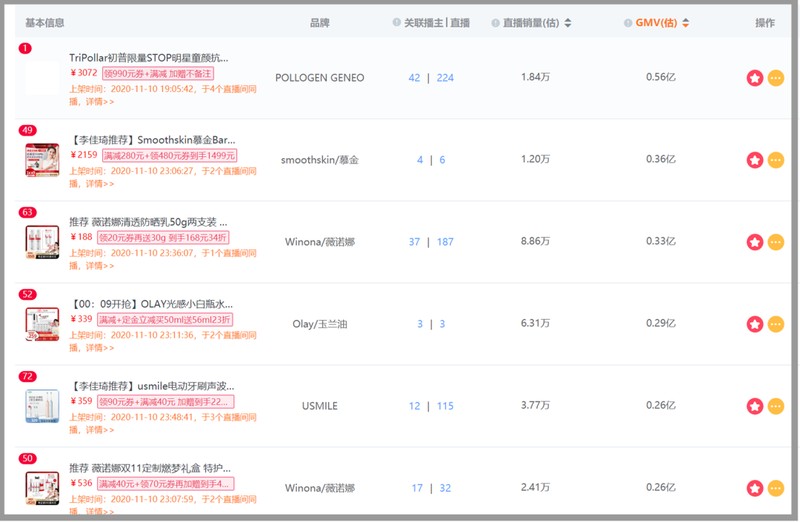Open more options for the Smoothskin慕金 row
This screenshot has width=800, height=522.
tap(776, 160)
